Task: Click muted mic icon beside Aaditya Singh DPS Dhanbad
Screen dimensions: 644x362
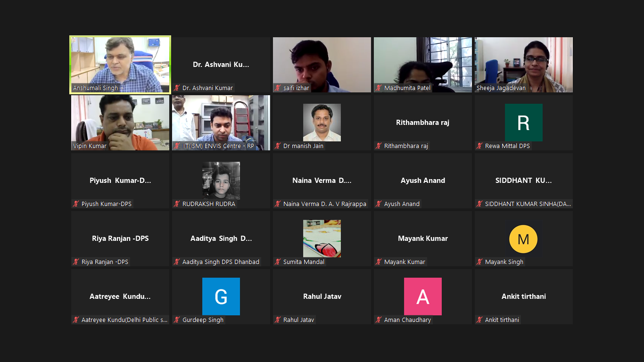Action: [x=177, y=262]
